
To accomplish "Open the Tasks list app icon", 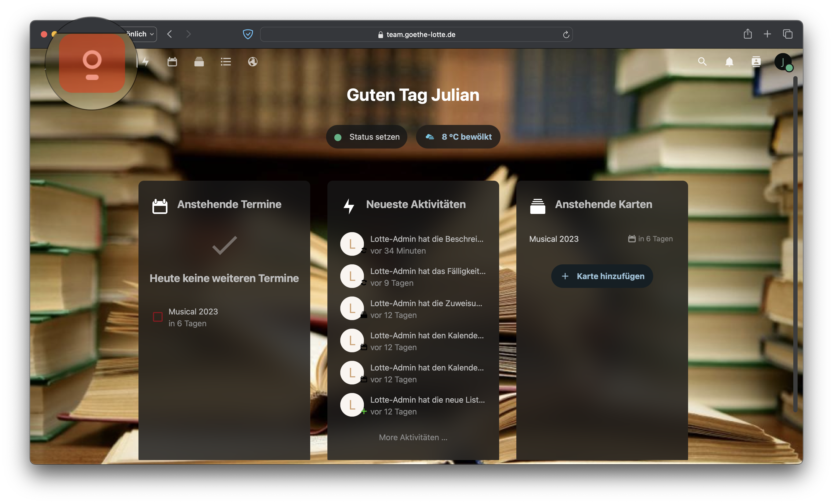I will coord(225,62).
